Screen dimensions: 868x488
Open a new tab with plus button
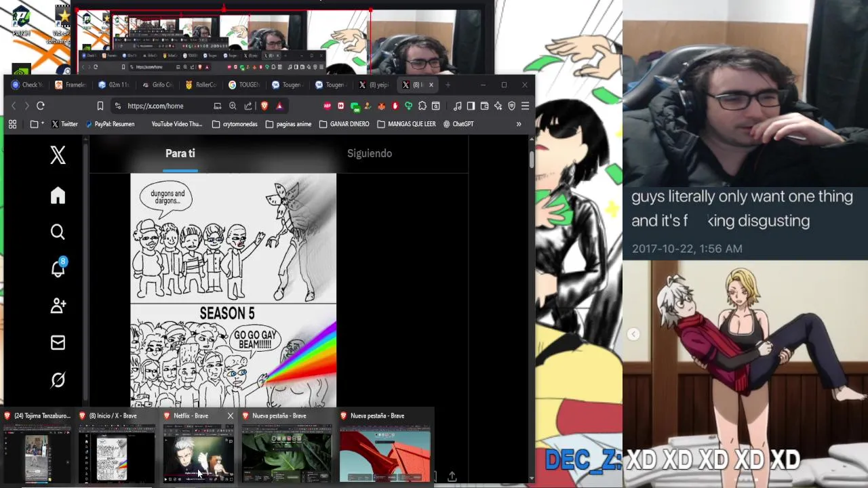point(448,85)
